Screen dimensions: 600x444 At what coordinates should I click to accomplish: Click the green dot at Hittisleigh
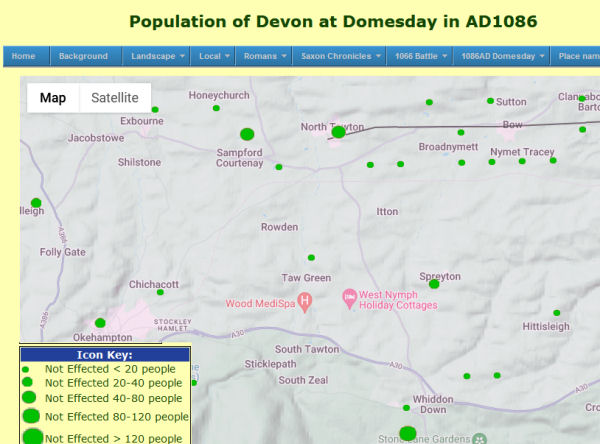click(557, 313)
